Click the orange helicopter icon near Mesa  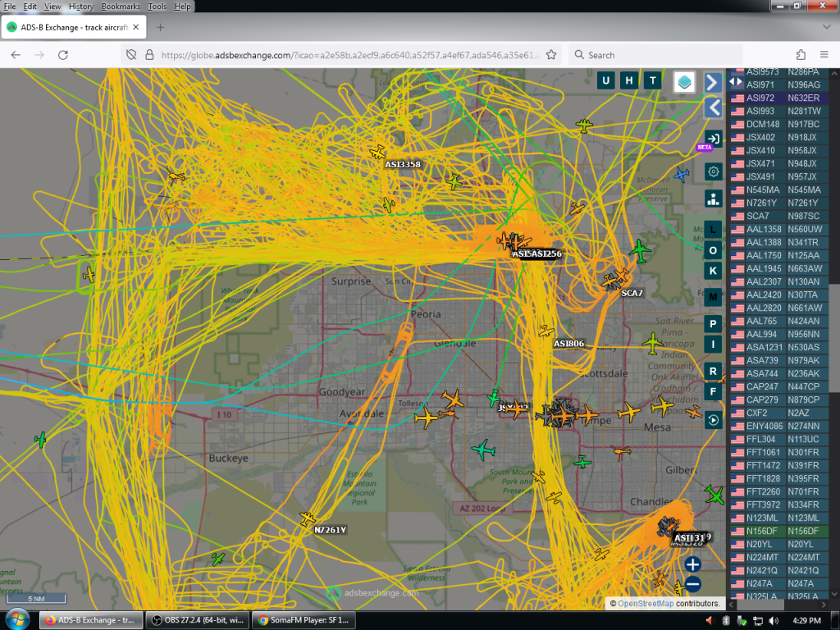[x=621, y=453]
